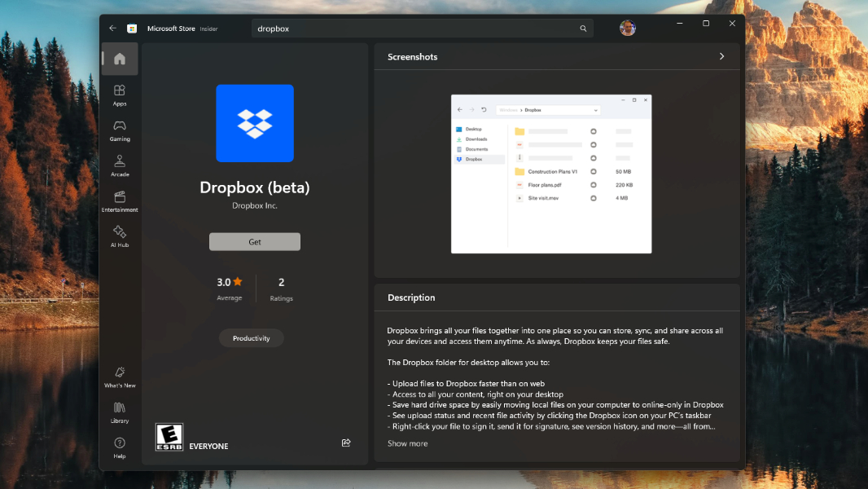Select the Entertainment sidebar icon
This screenshot has height=489, width=868.
[119, 201]
